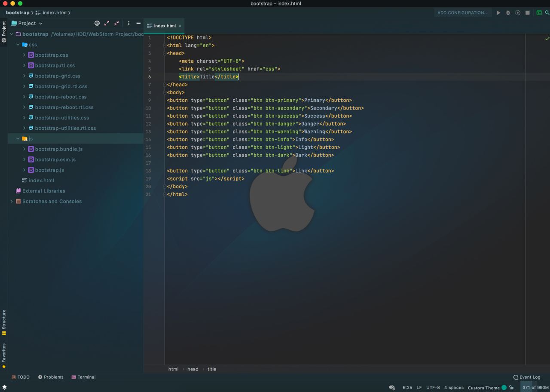Hide the Project panel with the minus icon
Image resolution: width=550 pixels, height=392 pixels.
coord(138,23)
